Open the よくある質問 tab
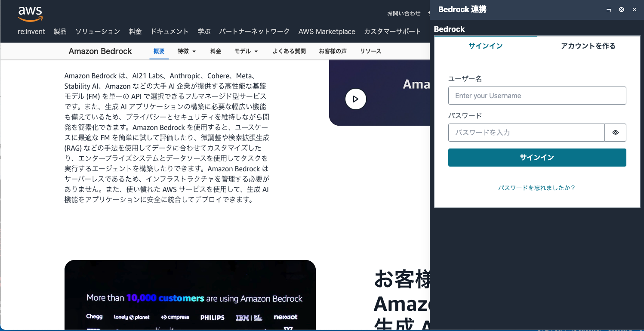 point(289,51)
